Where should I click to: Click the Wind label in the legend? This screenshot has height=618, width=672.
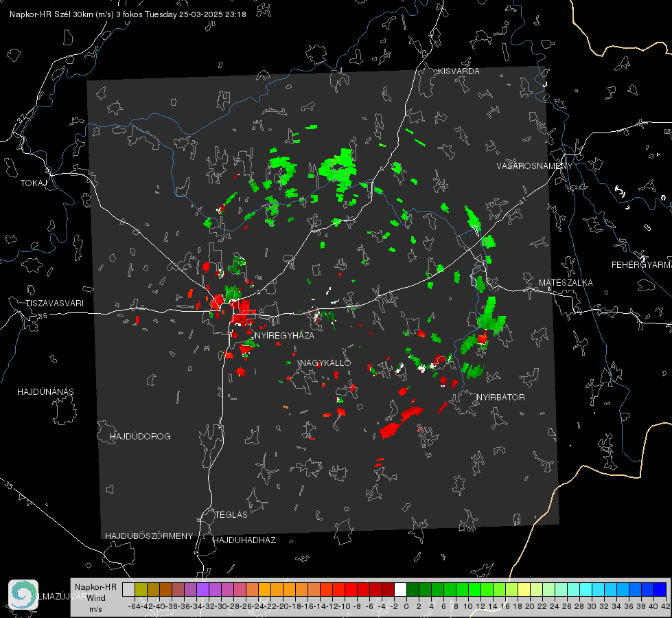(96, 598)
